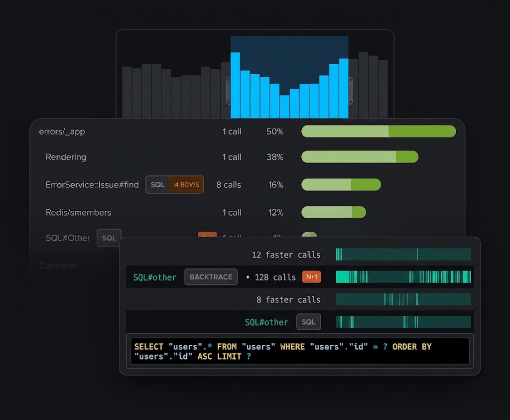Click the SQL#other label next to BACKTRACE
This screenshot has height=420, width=510.
coord(155,277)
